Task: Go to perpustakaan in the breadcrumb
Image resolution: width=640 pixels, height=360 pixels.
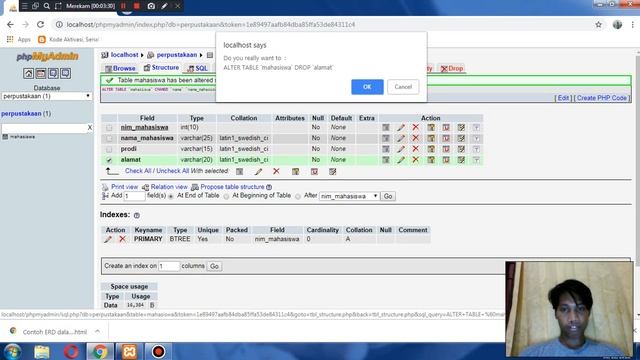Action: (177, 55)
